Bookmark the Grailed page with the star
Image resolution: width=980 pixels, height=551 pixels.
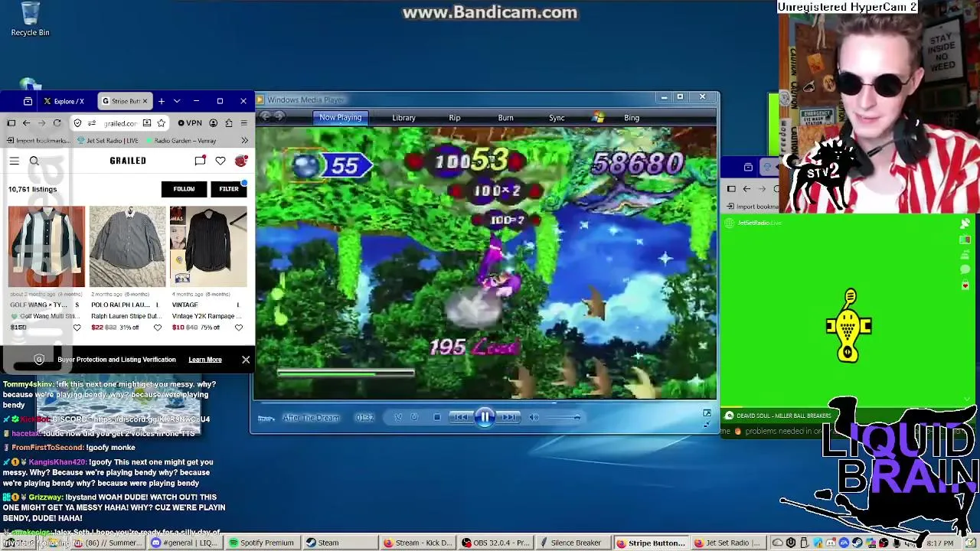pyautogui.click(x=161, y=123)
